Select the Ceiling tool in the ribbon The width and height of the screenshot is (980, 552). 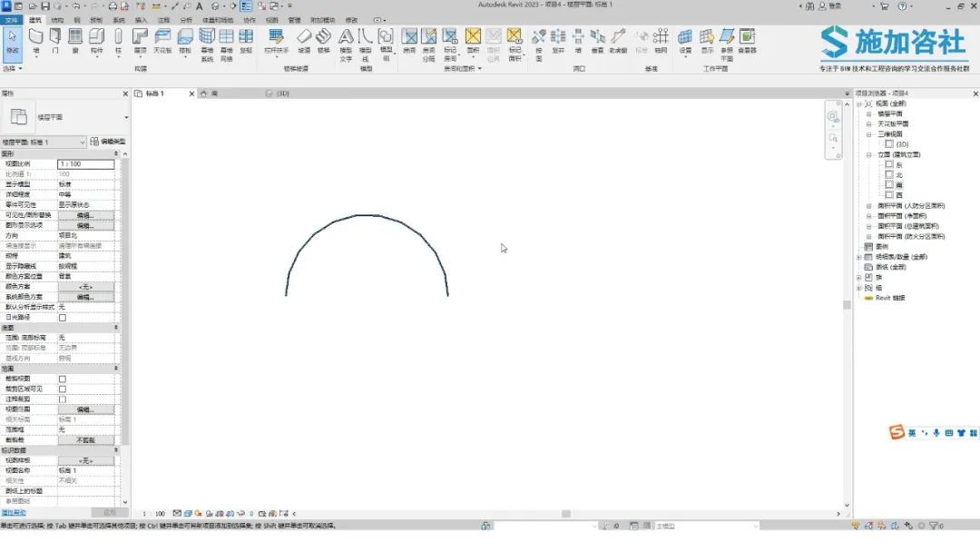162,41
